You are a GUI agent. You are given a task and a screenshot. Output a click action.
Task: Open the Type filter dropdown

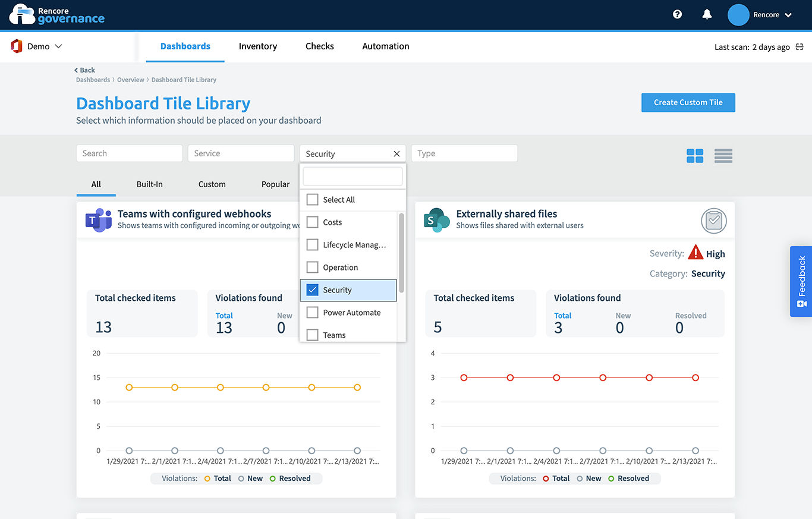[464, 153]
